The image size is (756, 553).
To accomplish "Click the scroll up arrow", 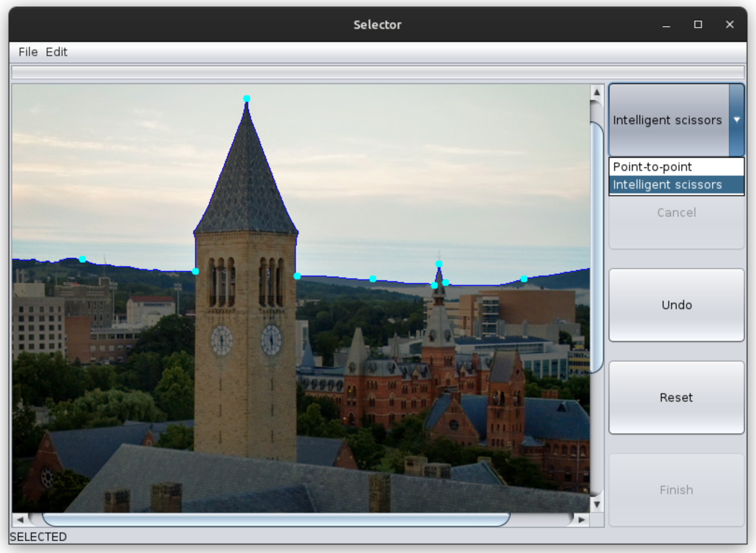I will point(596,92).
